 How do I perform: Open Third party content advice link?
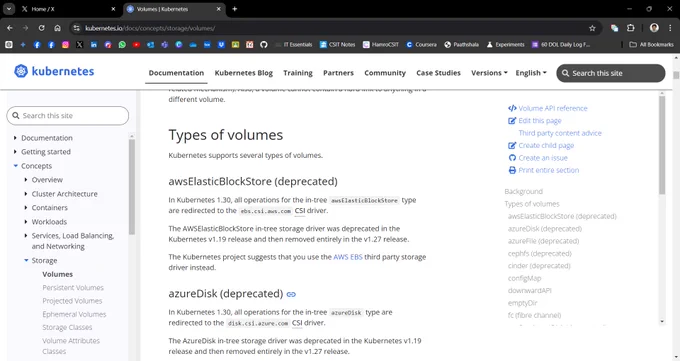[560, 133]
